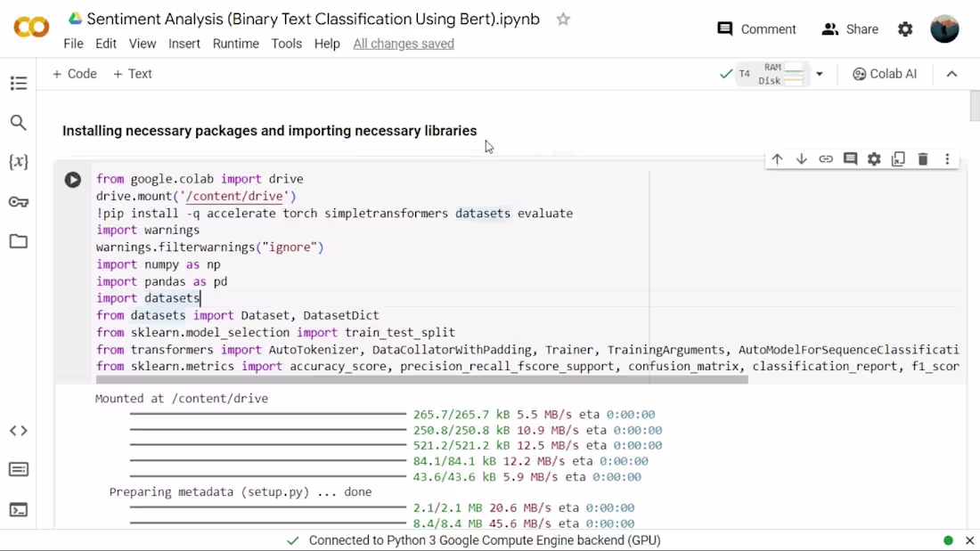Run the imports code cell

coord(72,179)
